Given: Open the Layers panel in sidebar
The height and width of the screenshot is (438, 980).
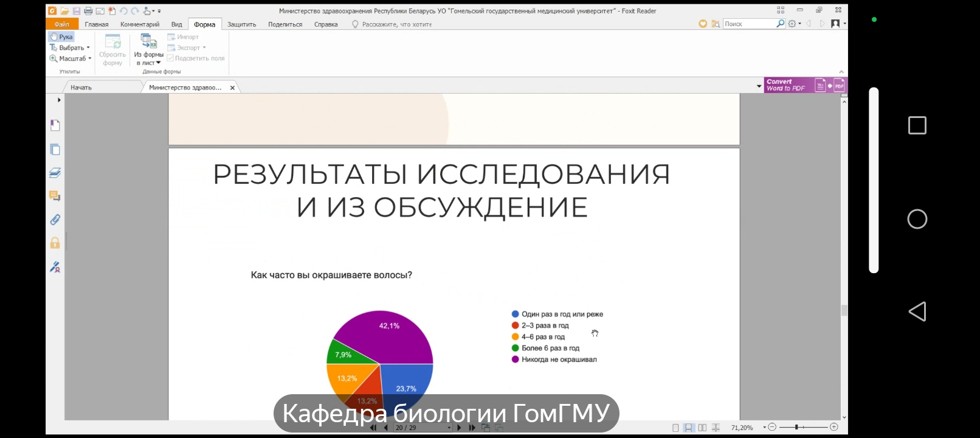Looking at the screenshot, I should coord(55,173).
